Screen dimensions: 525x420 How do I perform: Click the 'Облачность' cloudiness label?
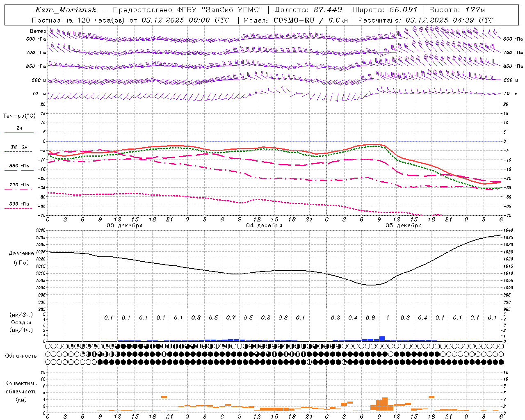21,356
